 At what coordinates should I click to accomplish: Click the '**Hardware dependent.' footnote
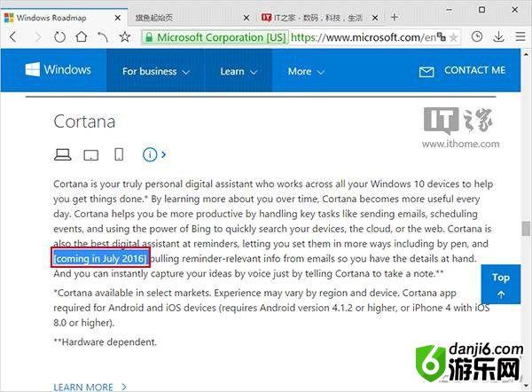(x=106, y=342)
